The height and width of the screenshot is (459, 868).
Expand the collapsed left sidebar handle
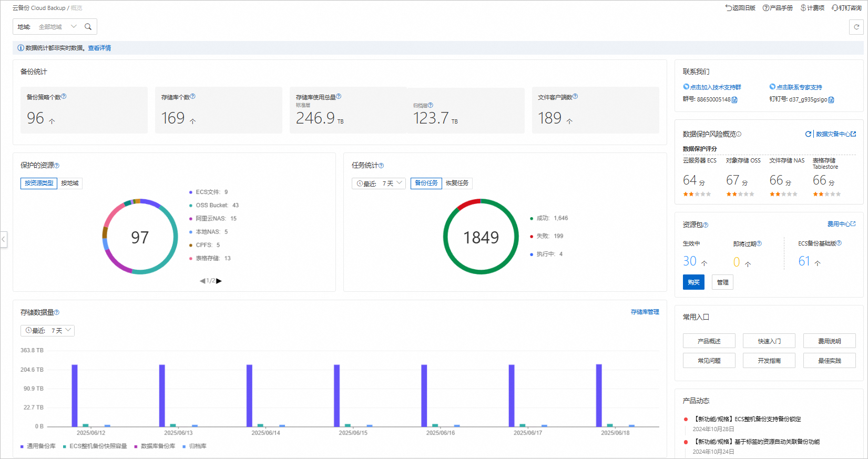[x=4, y=239]
